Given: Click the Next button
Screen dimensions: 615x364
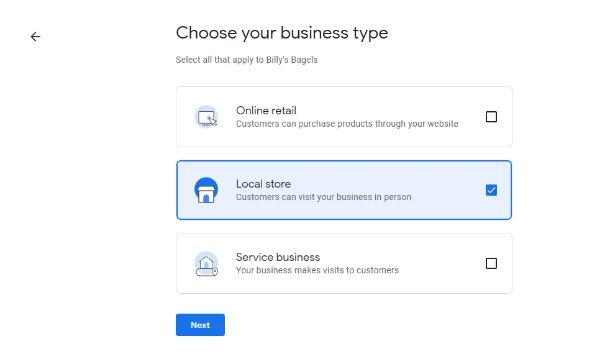Looking at the screenshot, I should (x=200, y=325).
